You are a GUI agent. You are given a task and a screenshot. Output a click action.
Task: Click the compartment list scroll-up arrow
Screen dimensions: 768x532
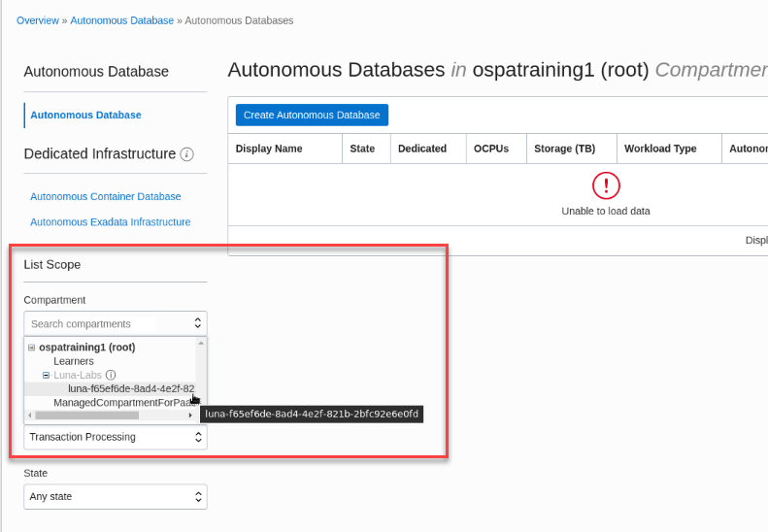201,344
